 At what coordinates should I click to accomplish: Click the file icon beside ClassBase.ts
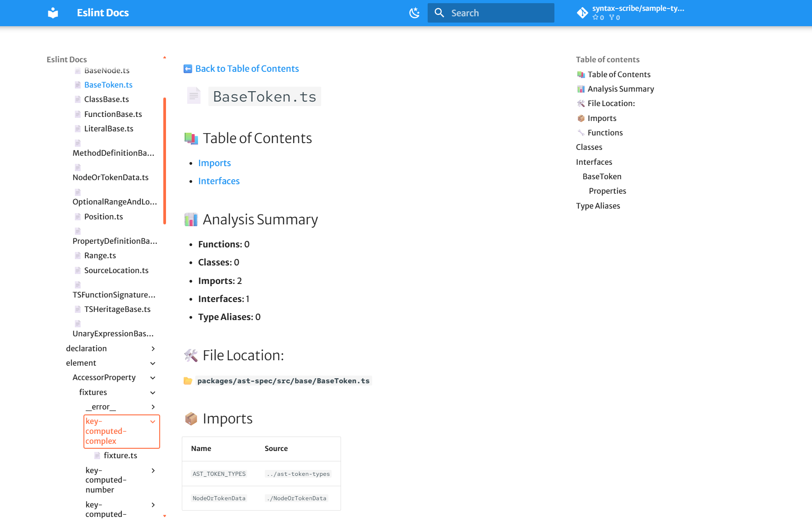coord(78,99)
